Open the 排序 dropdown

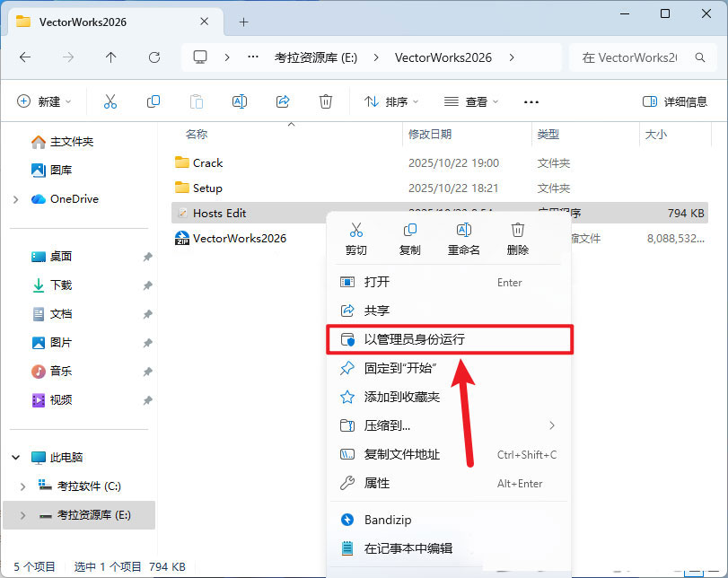391,101
